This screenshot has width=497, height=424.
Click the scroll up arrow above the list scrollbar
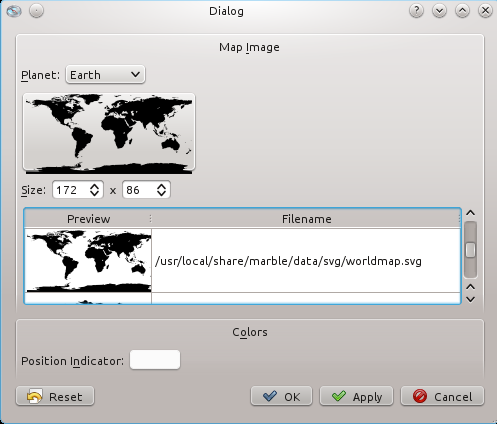pos(470,213)
